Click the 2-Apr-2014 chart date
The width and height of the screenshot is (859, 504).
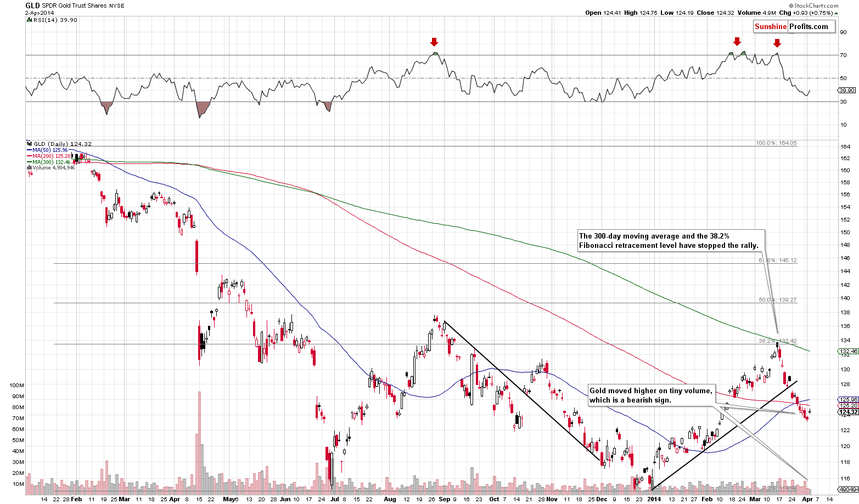point(38,13)
